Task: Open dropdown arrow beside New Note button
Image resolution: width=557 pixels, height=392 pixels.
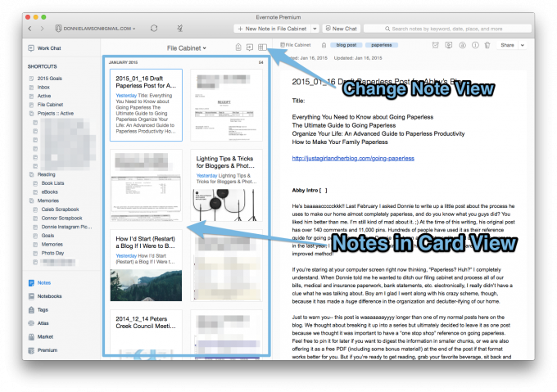Action: click(315, 29)
